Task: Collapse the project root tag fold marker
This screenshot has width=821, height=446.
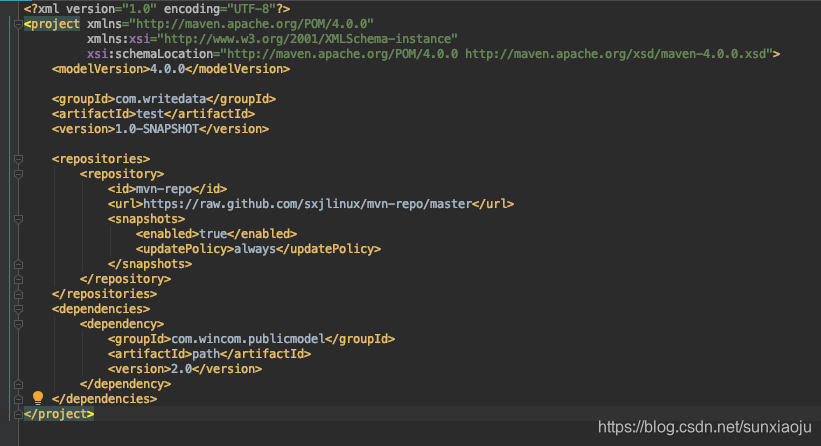Action: 18,24
